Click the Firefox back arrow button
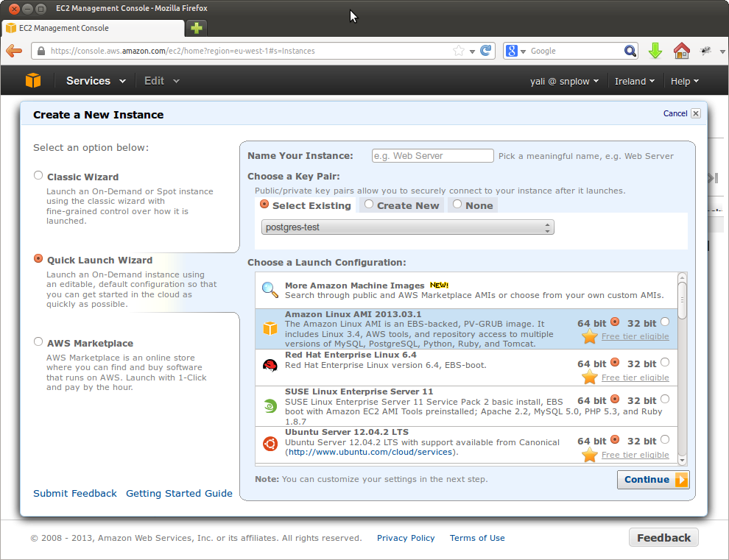This screenshot has width=729, height=560. tap(14, 51)
